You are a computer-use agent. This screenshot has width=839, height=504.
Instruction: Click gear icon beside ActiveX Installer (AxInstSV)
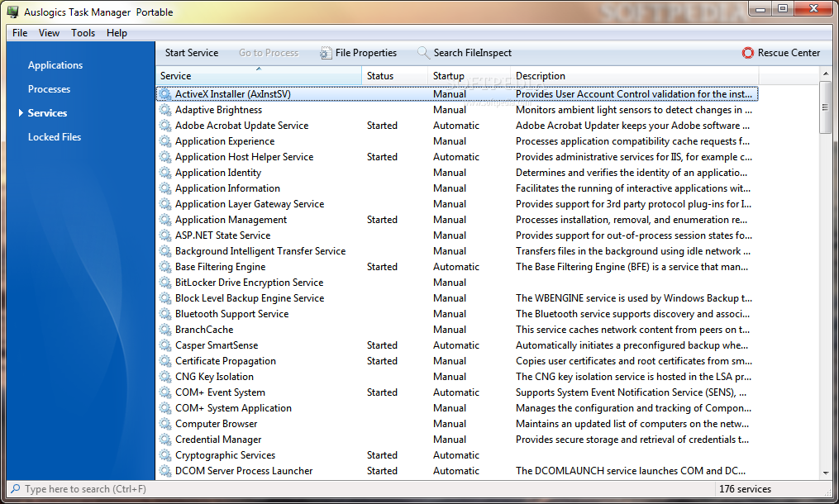coord(165,94)
